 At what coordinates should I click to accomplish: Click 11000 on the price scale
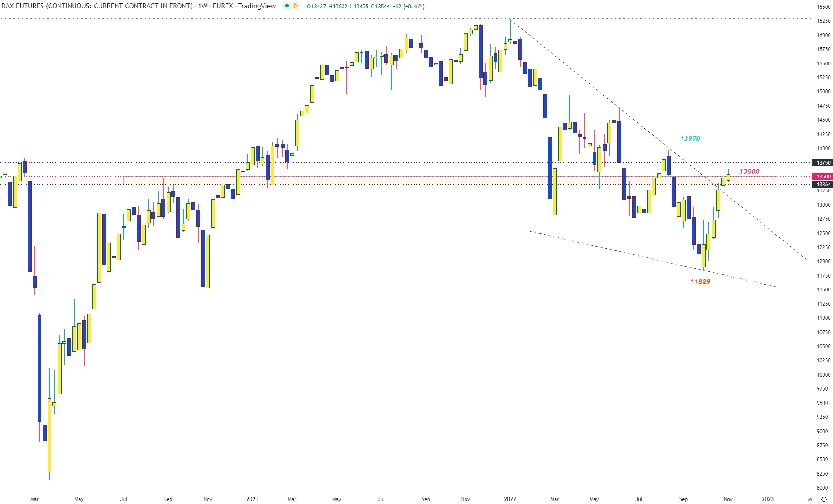click(x=824, y=318)
